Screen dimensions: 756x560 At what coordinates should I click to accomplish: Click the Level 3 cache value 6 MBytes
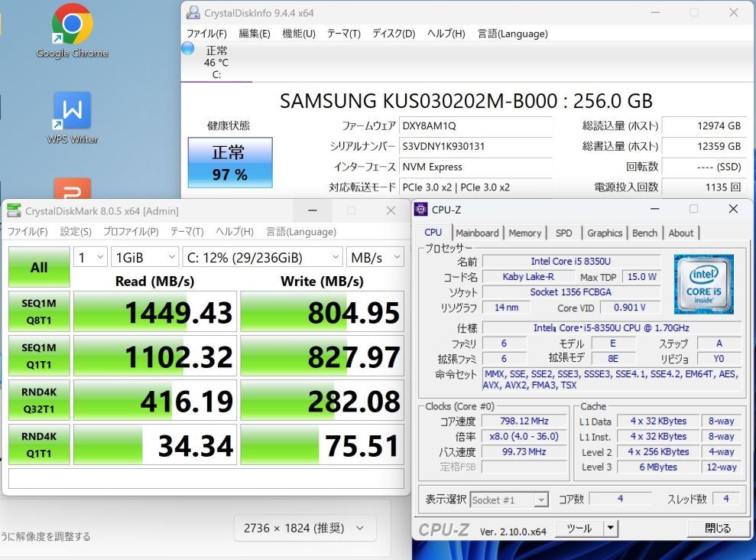[658, 467]
